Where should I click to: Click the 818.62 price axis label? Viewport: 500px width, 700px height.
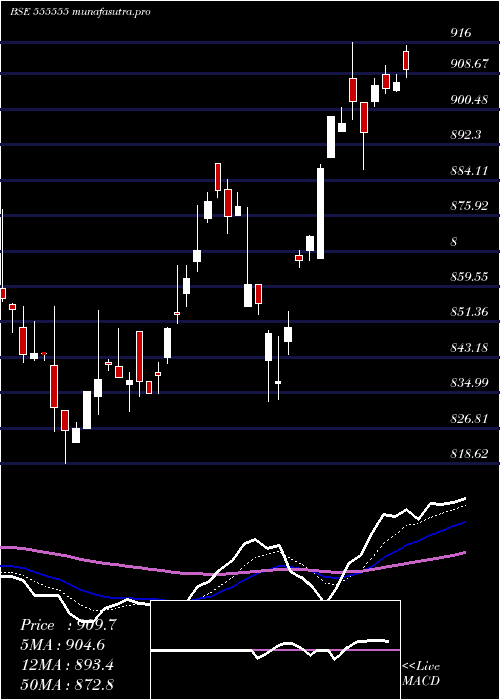[469, 454]
